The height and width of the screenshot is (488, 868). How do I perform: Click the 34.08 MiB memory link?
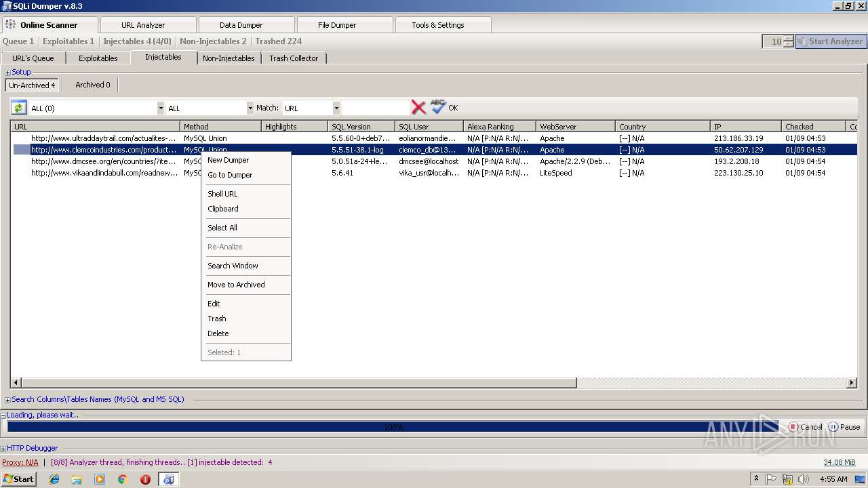pos(840,462)
